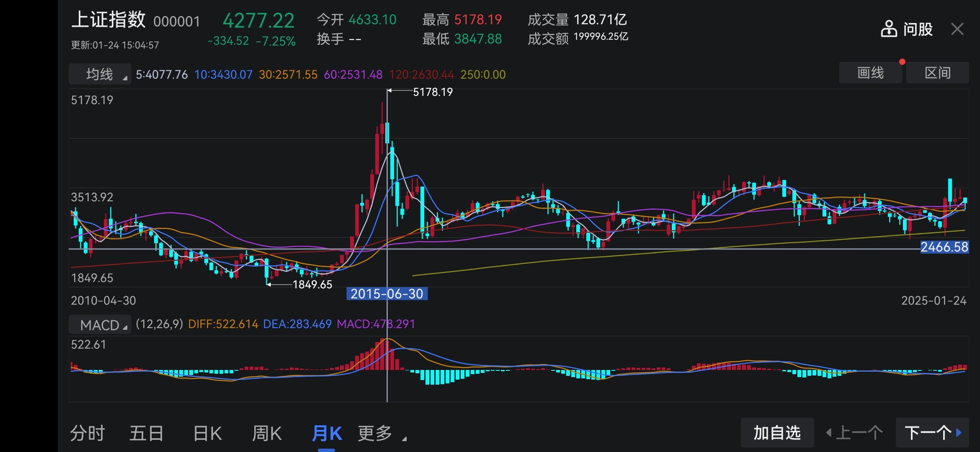The image size is (980, 452).
Task: Switch to the 五日 tab
Action: pyautogui.click(x=146, y=434)
